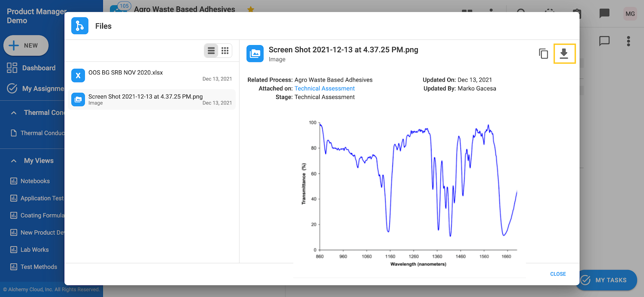This screenshot has height=297, width=644.
Task: Click the Files dialog branch icon
Action: [80, 26]
